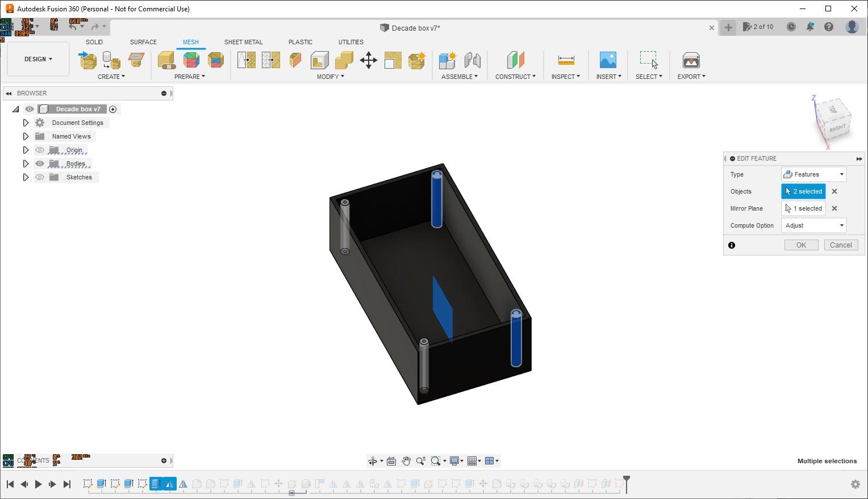Viewport: 868px width, 499px height.
Task: Open the job status clock icon
Action: 791,27
